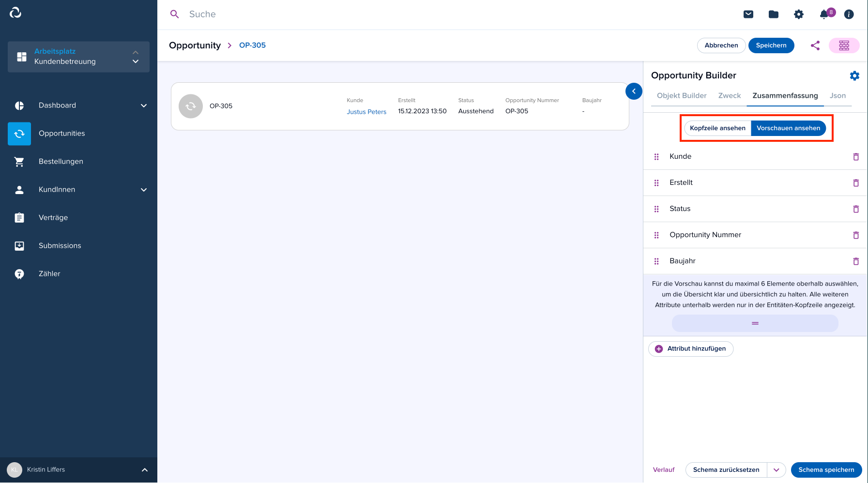The image size is (868, 483).
Task: Open the Verlauf link
Action: [664, 470]
